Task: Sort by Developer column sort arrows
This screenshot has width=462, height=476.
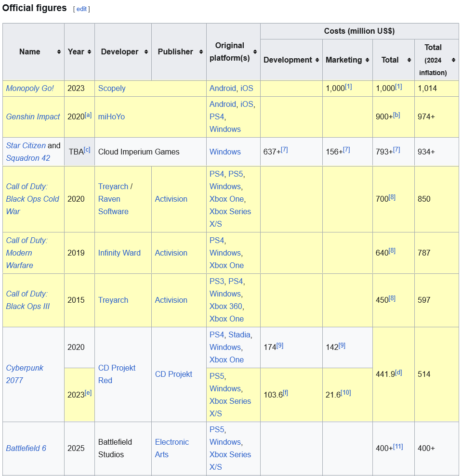Action: (146, 52)
